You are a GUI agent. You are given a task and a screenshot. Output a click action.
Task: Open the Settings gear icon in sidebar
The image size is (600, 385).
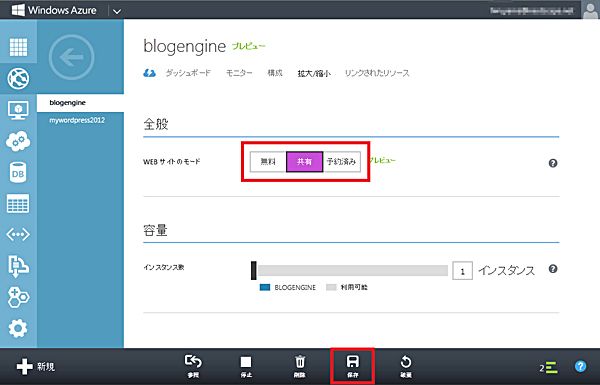(18, 328)
